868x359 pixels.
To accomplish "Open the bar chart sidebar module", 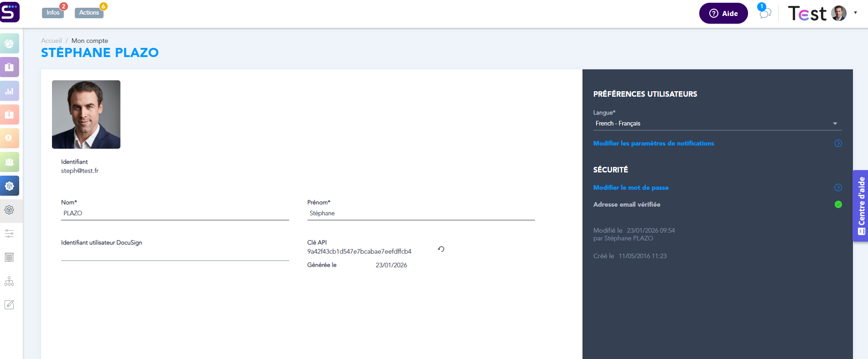I will 10,91.
